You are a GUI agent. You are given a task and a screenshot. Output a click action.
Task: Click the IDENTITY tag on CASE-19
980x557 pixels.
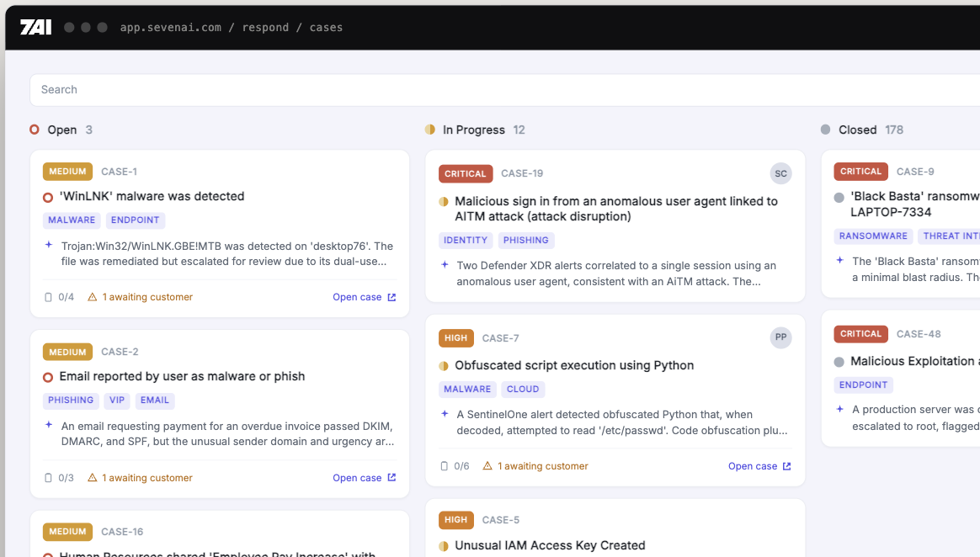coord(466,240)
